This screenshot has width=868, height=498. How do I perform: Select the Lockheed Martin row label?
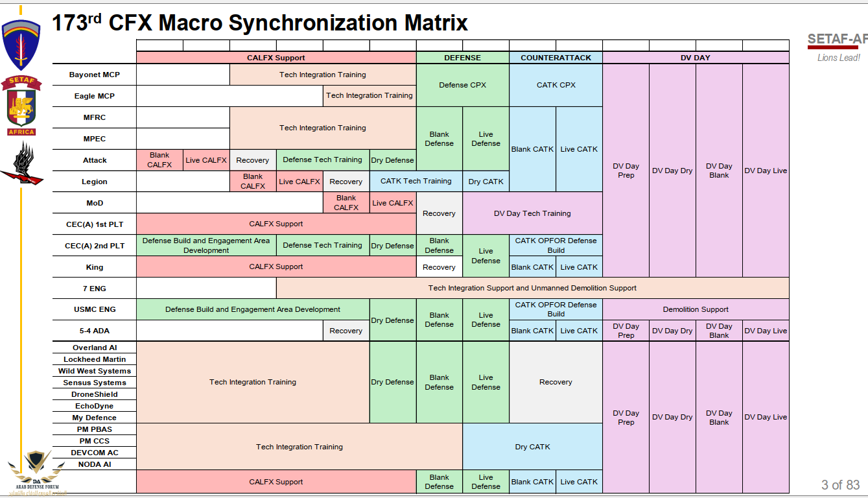click(x=95, y=359)
